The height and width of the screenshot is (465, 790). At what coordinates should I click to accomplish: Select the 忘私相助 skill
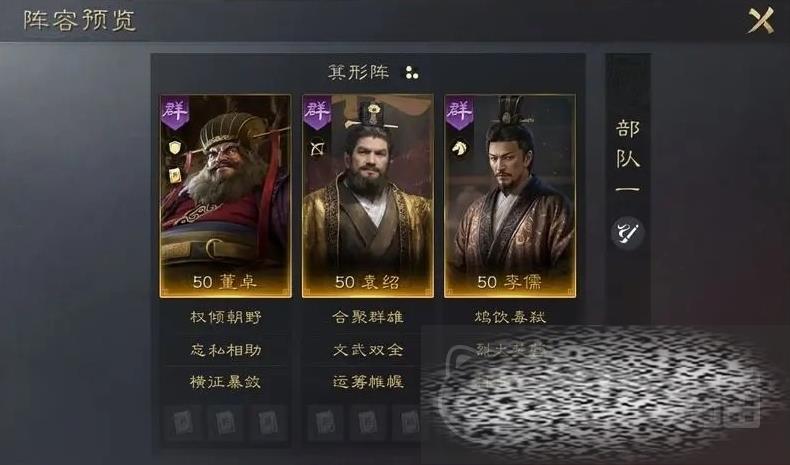225,350
